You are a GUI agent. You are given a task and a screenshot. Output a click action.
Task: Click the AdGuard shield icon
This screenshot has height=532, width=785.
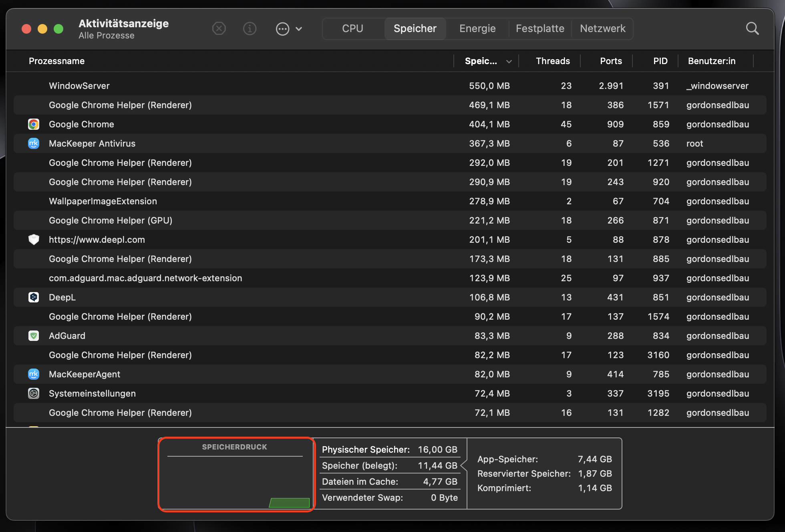(34, 336)
